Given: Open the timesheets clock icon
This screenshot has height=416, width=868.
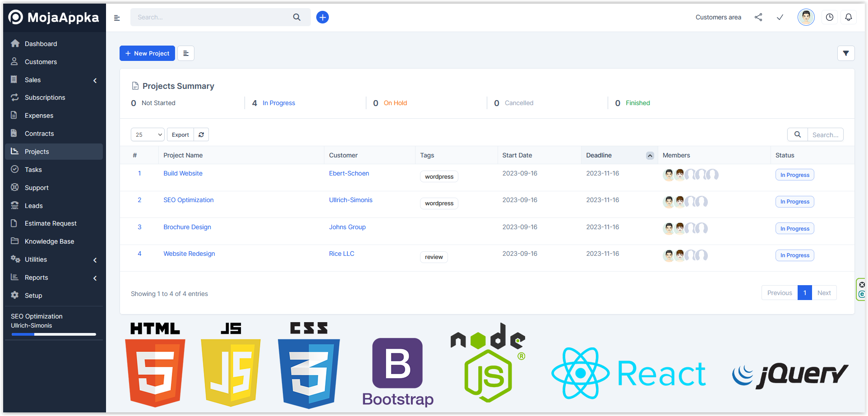Looking at the screenshot, I should (830, 17).
